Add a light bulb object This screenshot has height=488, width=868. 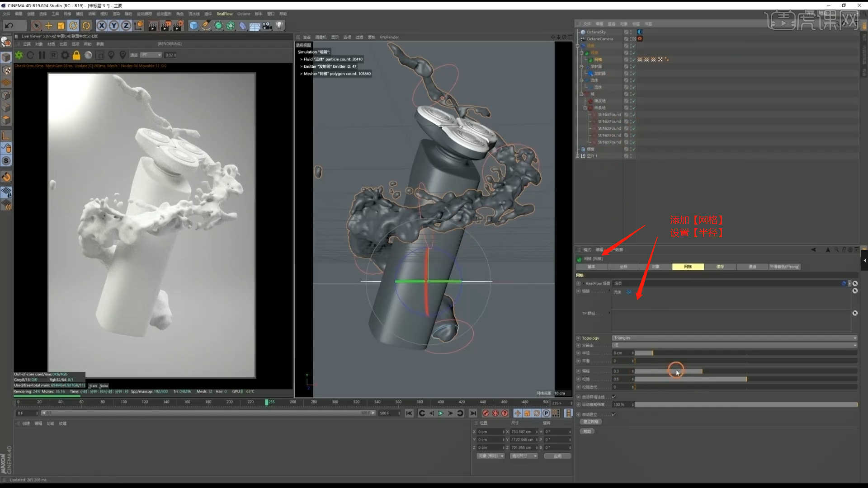click(279, 26)
